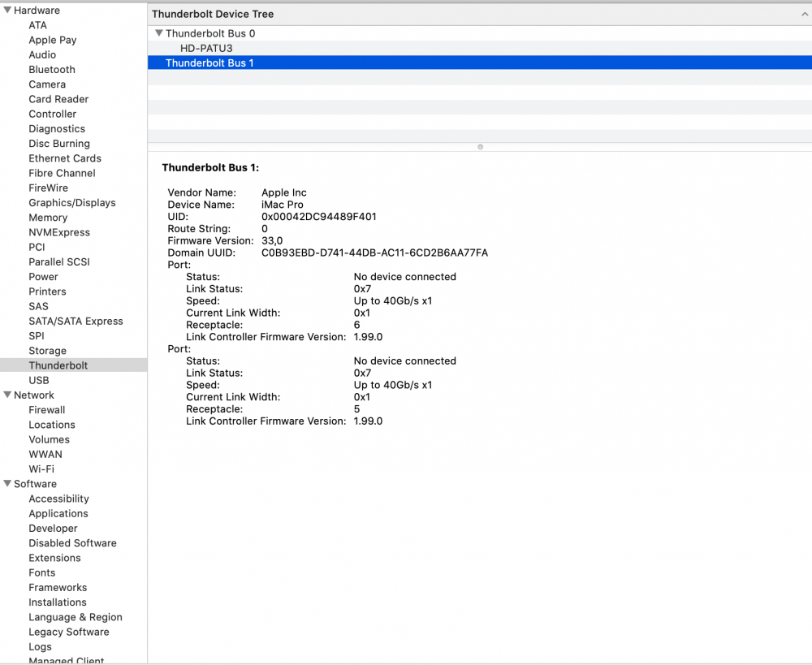Viewport: 812px width, 665px height.
Task: Select SATA/SATA Express in the sidebar
Action: click(76, 321)
